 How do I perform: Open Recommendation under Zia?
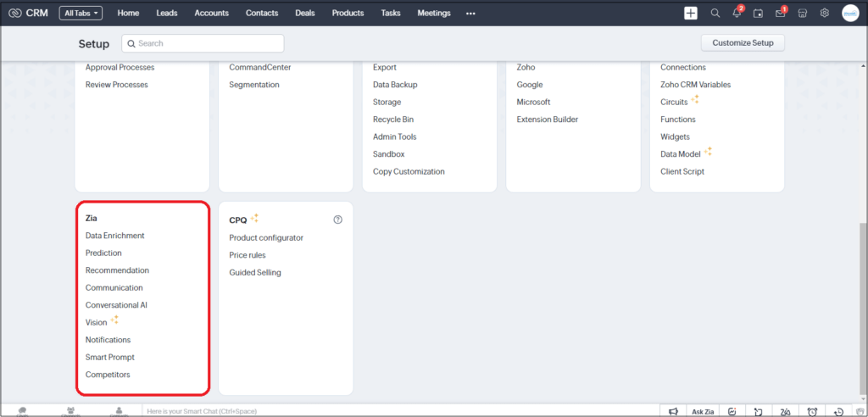117,270
